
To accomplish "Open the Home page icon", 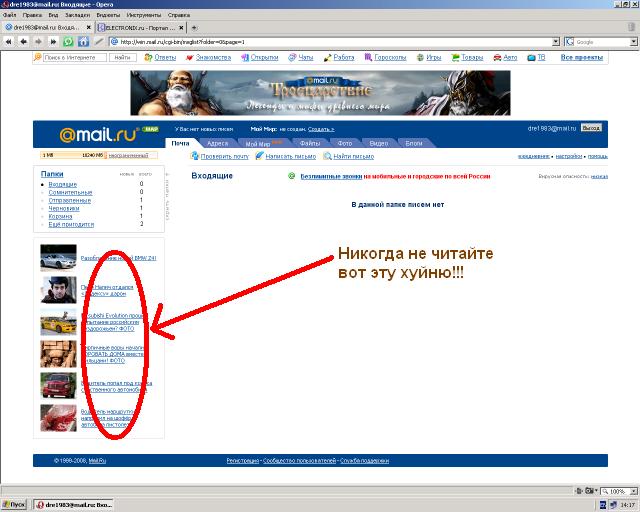I will pos(83,42).
